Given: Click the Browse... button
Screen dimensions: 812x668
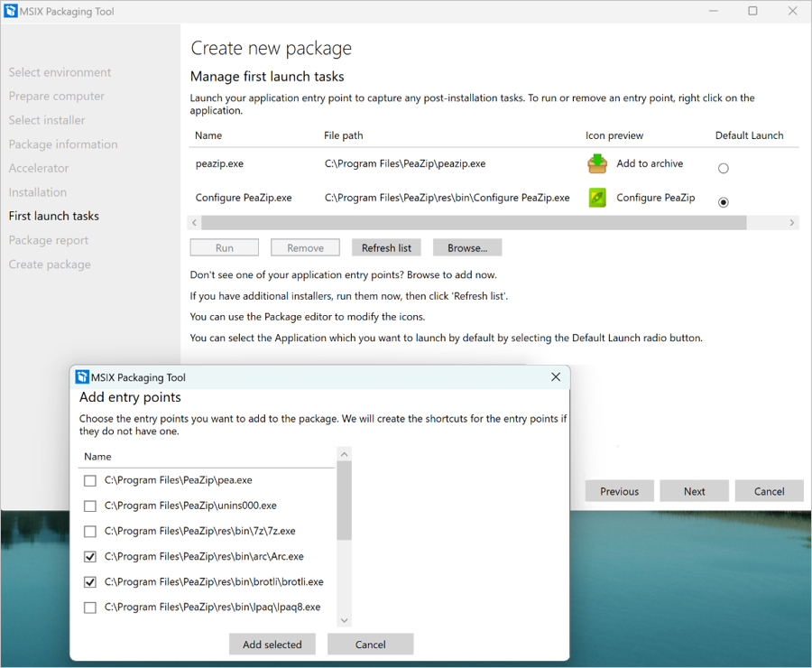Looking at the screenshot, I should pyautogui.click(x=467, y=247).
